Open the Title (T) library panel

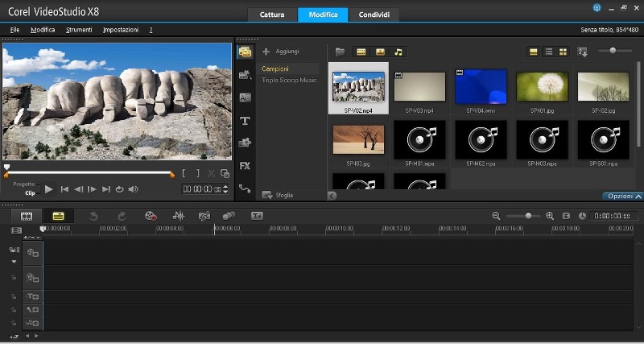(245, 121)
